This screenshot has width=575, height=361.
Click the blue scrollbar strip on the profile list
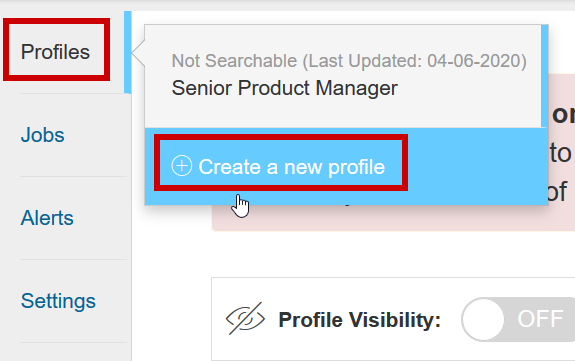545,76
